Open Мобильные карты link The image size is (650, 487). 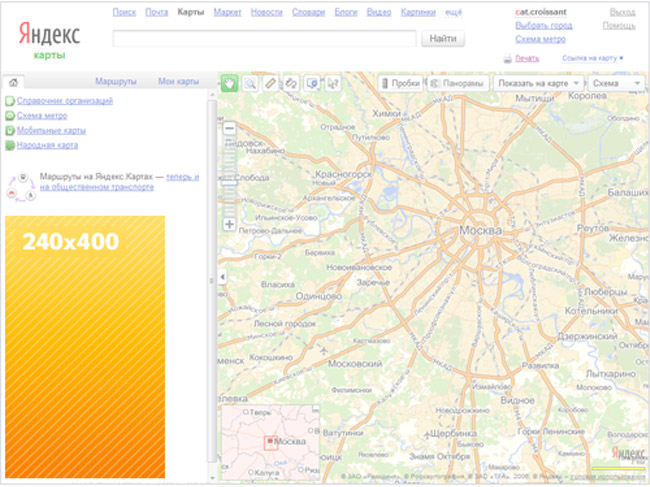tap(51, 131)
